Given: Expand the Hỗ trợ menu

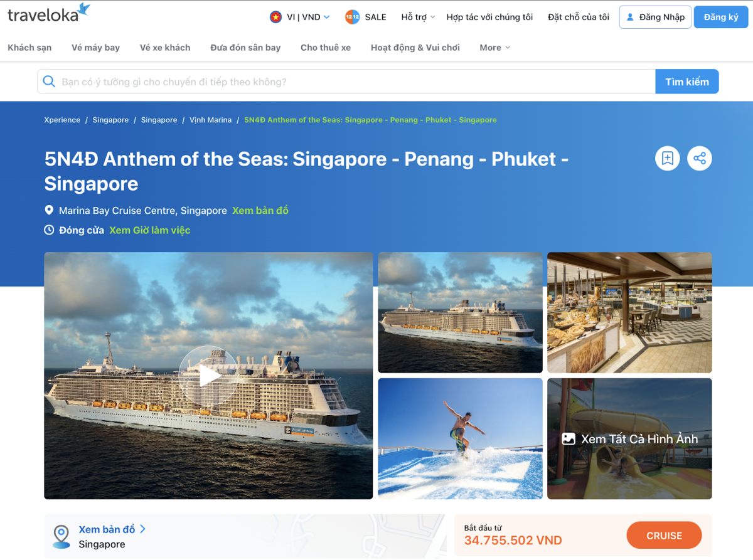Looking at the screenshot, I should [x=418, y=17].
